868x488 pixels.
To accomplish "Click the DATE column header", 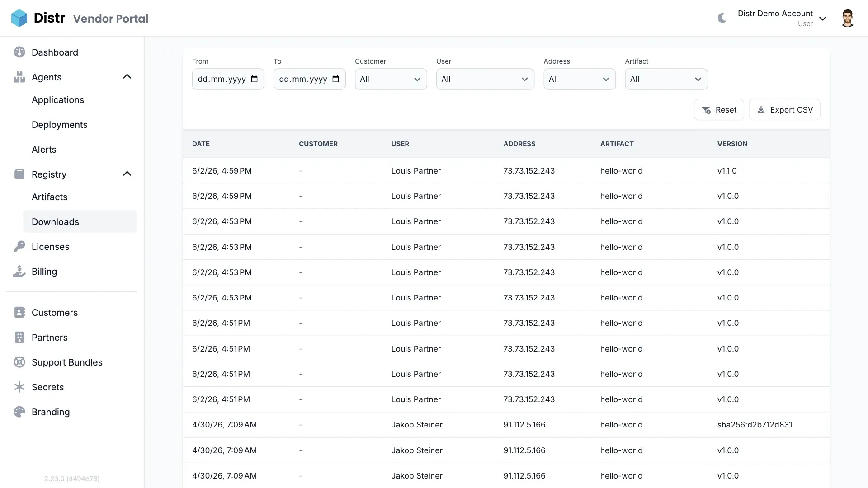I will (201, 144).
